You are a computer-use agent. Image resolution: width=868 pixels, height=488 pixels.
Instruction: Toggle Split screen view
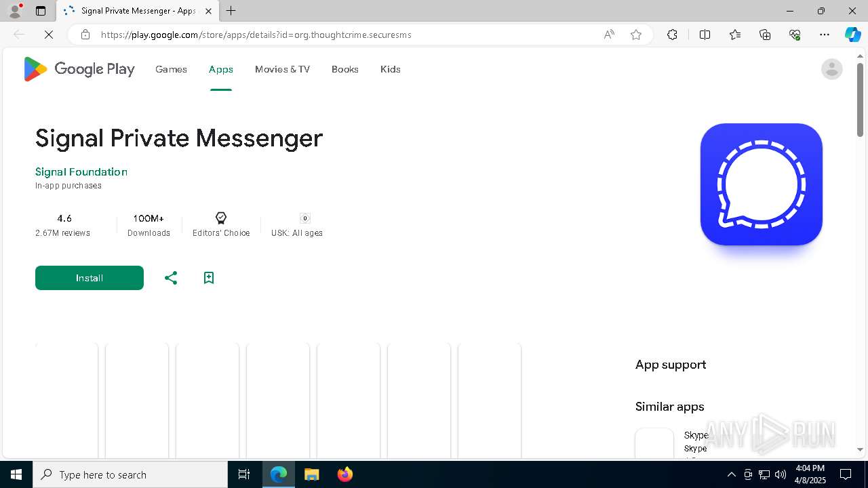[705, 35]
